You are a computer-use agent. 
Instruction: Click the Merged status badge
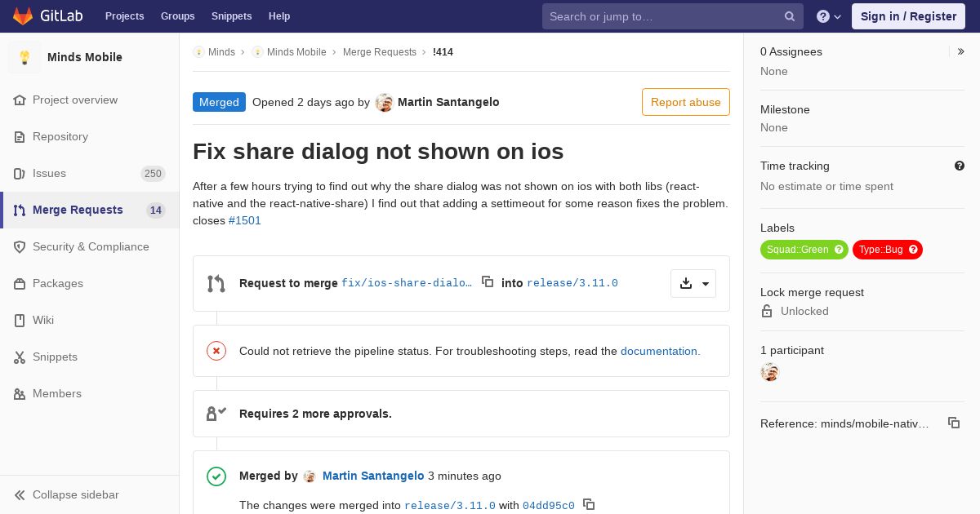(x=219, y=102)
